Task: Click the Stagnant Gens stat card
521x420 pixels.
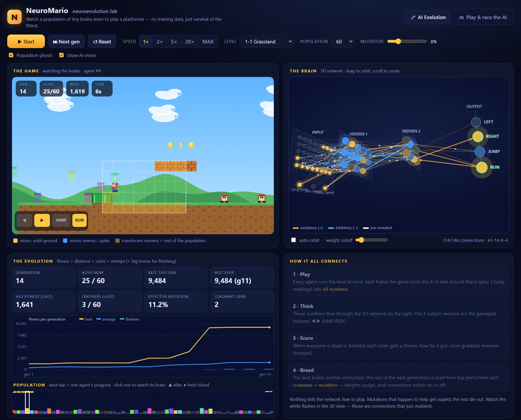Action: point(242,301)
